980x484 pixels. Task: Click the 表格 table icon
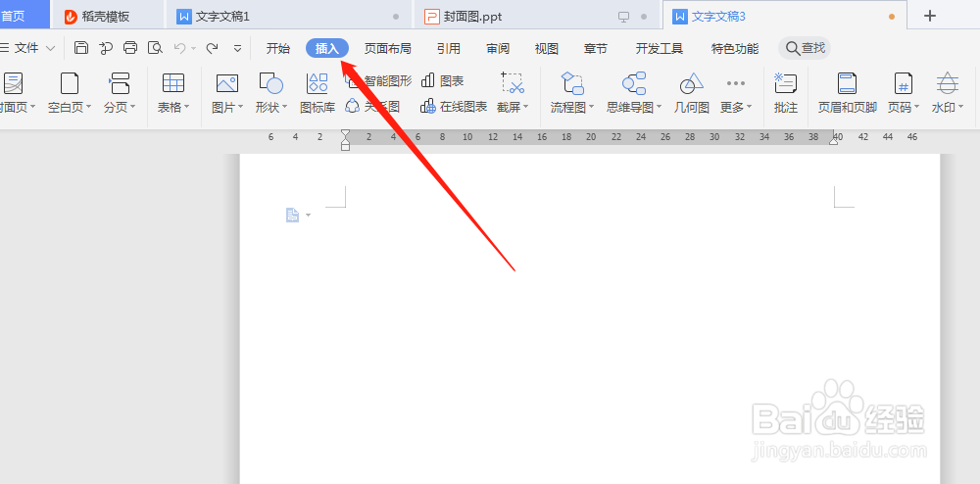point(173,83)
